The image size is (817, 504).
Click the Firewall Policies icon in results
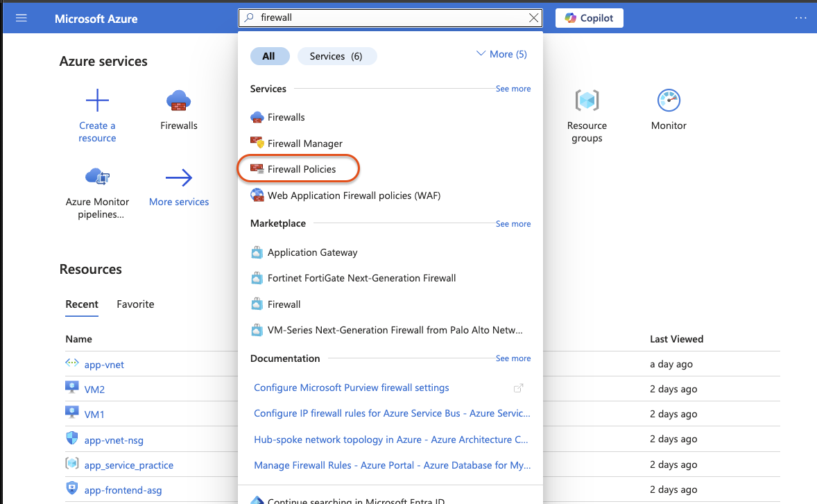(x=257, y=168)
